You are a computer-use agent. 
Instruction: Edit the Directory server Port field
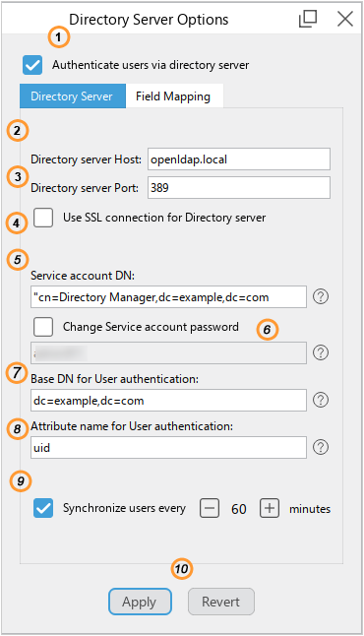tap(239, 187)
